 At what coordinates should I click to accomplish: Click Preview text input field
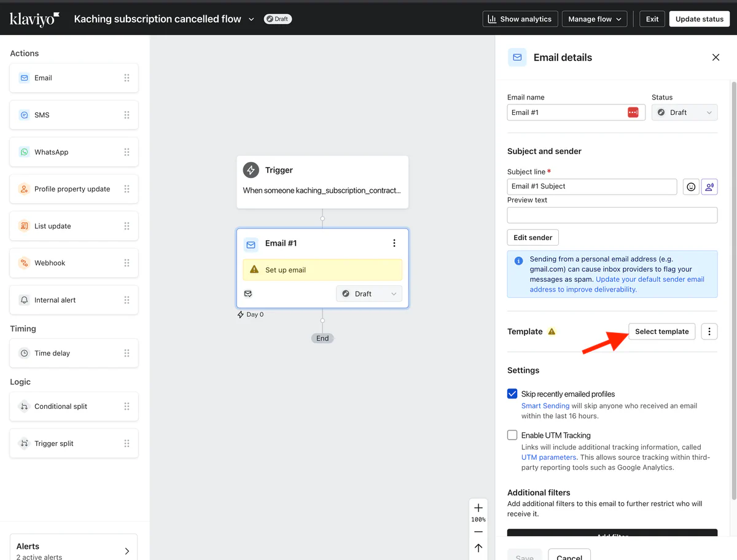point(612,215)
